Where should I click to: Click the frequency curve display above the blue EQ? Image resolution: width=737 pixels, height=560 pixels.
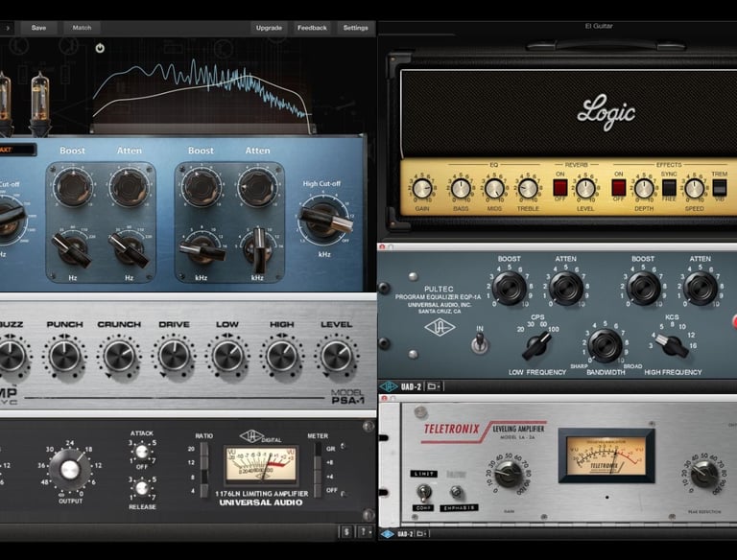pyautogui.click(x=202, y=92)
